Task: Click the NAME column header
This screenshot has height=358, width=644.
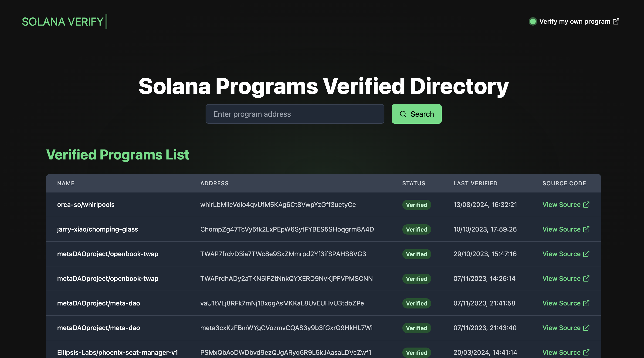Action: (65, 183)
